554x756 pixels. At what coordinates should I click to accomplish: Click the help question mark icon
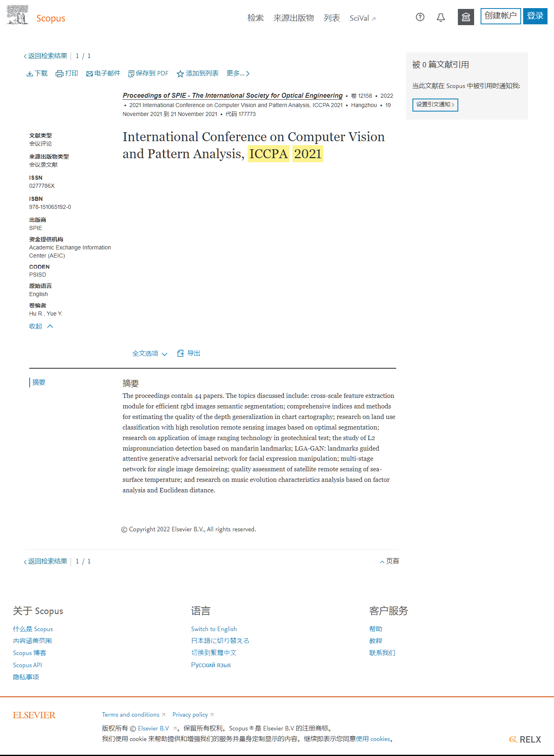pos(420,17)
